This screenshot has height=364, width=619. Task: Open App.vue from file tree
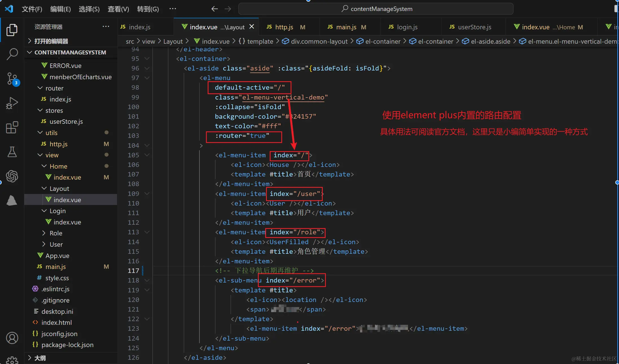(x=57, y=256)
